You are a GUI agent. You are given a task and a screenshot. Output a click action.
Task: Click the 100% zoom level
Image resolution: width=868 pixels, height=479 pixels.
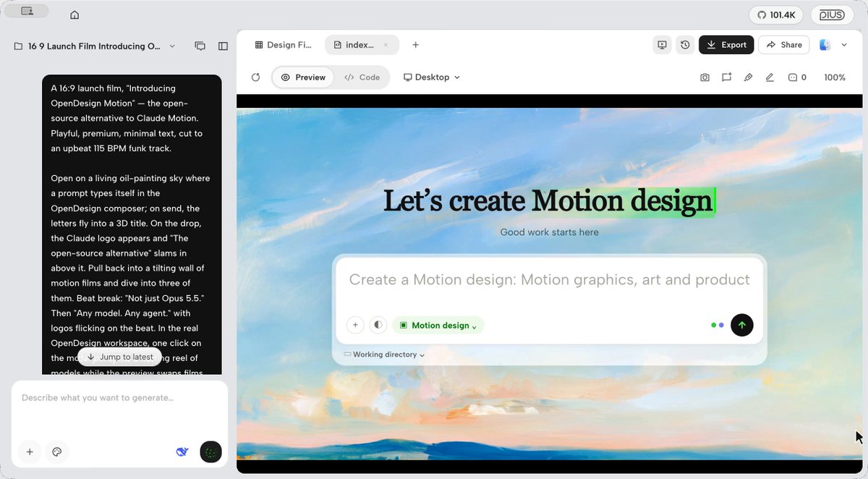(x=835, y=77)
